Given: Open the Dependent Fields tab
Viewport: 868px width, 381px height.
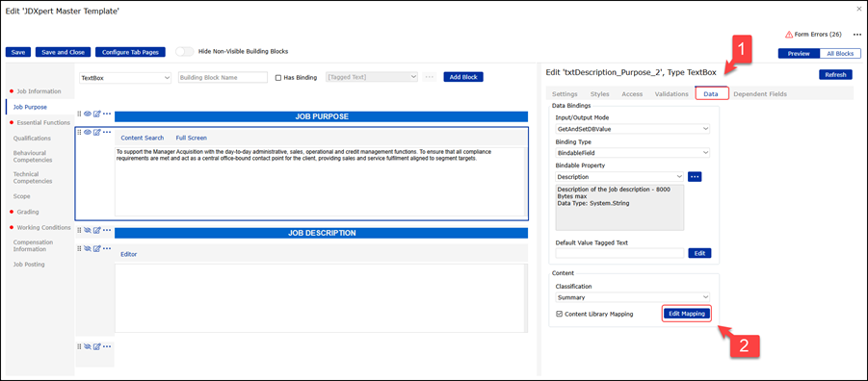Looking at the screenshot, I should [x=760, y=94].
